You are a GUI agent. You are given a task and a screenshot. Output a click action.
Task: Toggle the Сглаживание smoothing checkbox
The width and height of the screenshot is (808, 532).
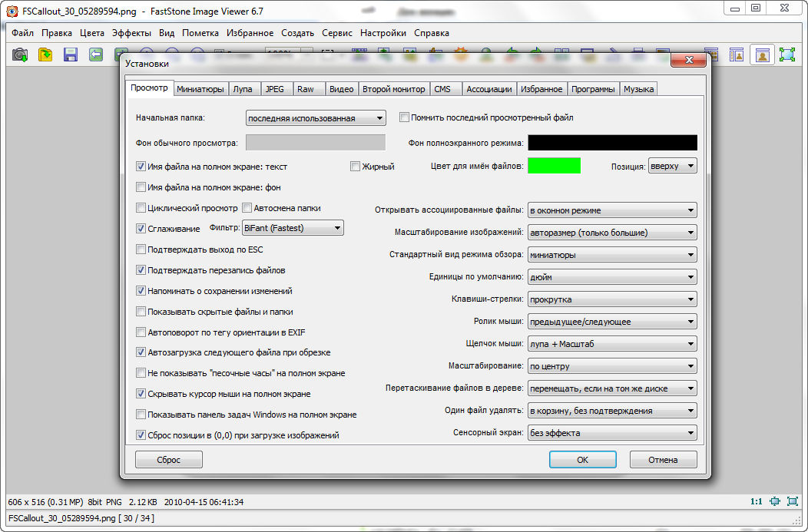[141, 229]
